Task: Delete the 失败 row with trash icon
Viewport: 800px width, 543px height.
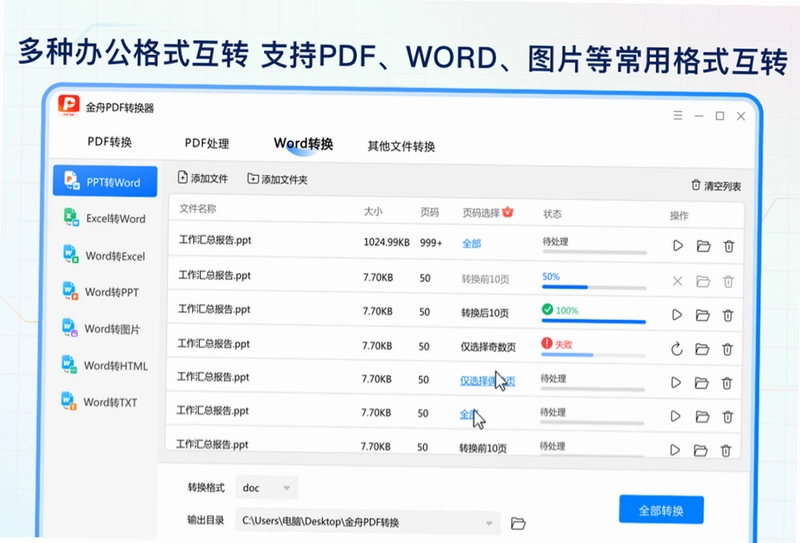Action: point(728,349)
